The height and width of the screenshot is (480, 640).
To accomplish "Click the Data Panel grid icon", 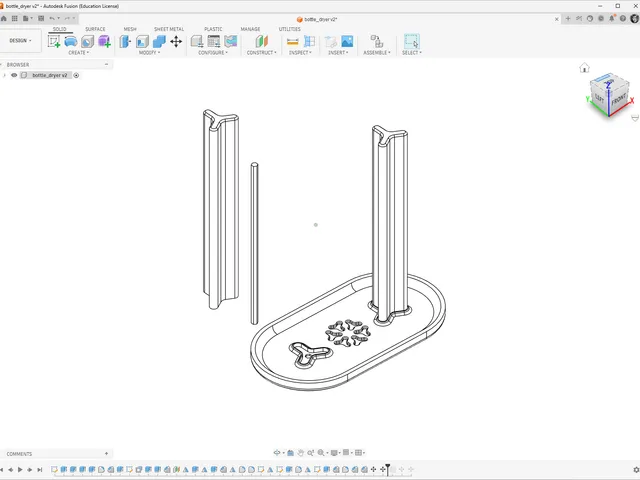I will pos(15,18).
